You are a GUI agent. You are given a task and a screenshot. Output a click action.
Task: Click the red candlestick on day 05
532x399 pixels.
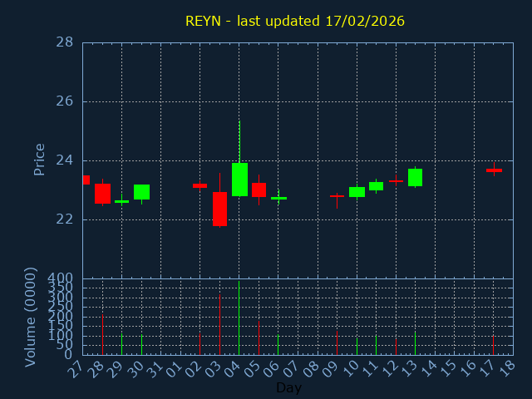point(259,190)
